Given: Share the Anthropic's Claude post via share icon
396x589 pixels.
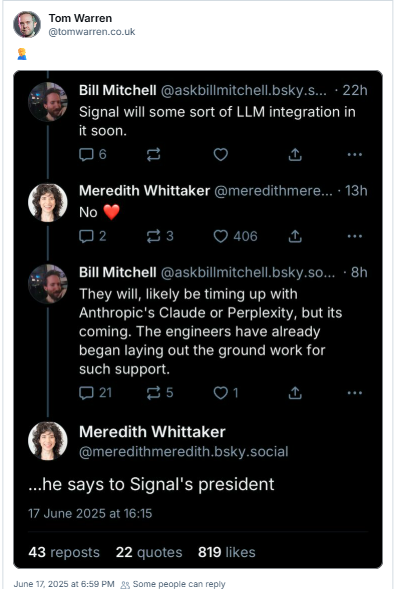Looking at the screenshot, I should coord(295,393).
